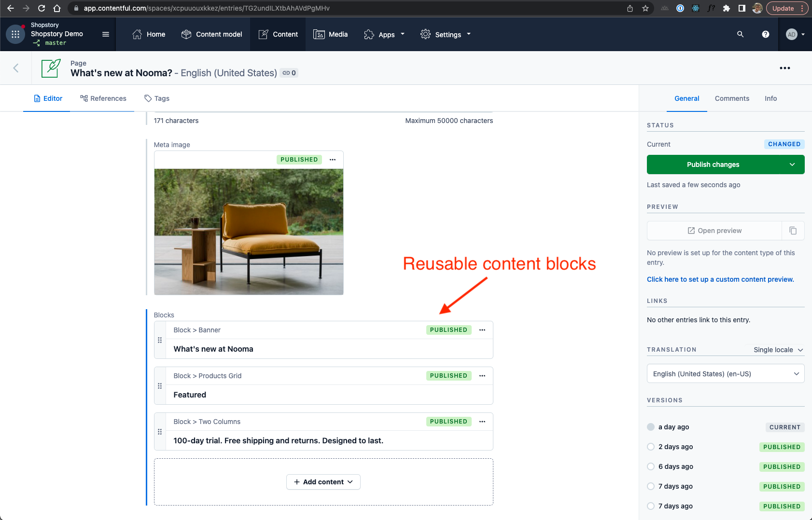Open the Content section
812x520 pixels.
278,34
